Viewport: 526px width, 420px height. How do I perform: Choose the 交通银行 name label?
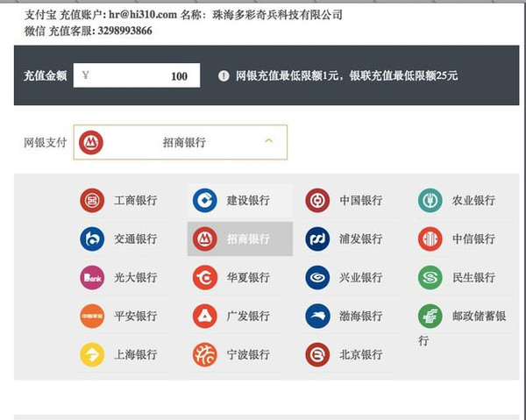[x=136, y=239]
